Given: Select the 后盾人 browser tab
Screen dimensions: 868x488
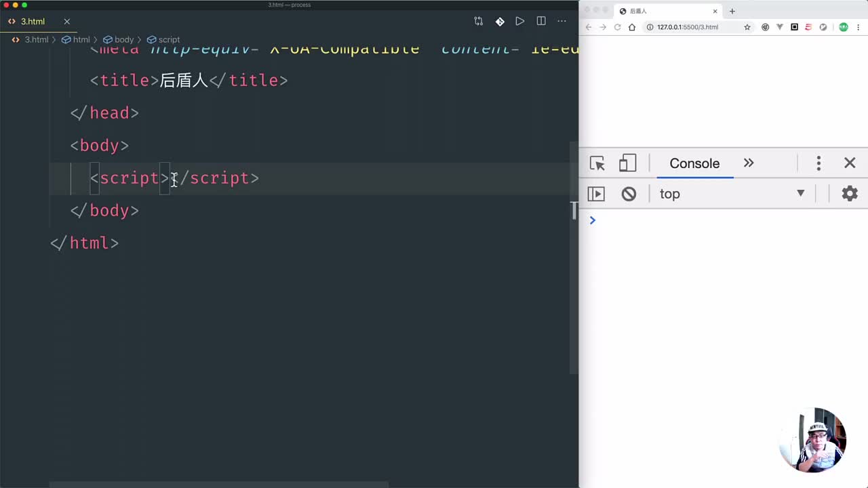Looking at the screenshot, I should point(668,11).
